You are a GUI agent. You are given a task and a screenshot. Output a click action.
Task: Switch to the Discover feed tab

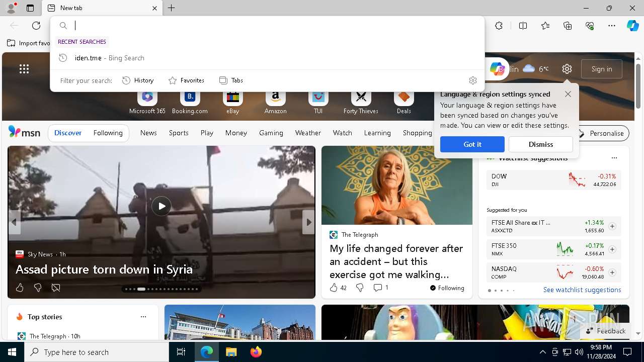(x=68, y=133)
